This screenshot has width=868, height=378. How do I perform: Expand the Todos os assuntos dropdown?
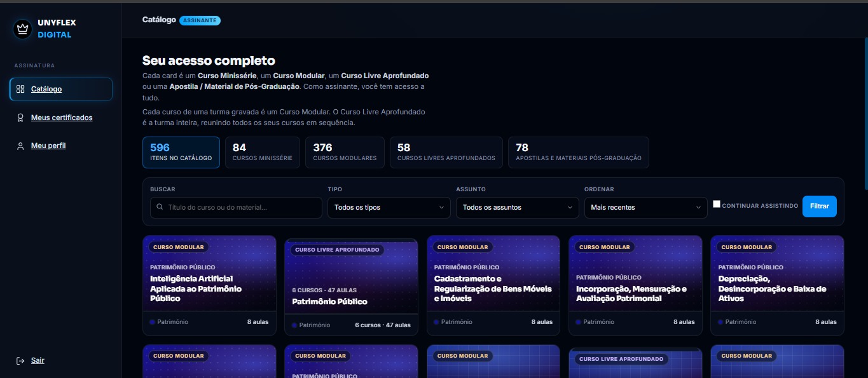pyautogui.click(x=517, y=208)
